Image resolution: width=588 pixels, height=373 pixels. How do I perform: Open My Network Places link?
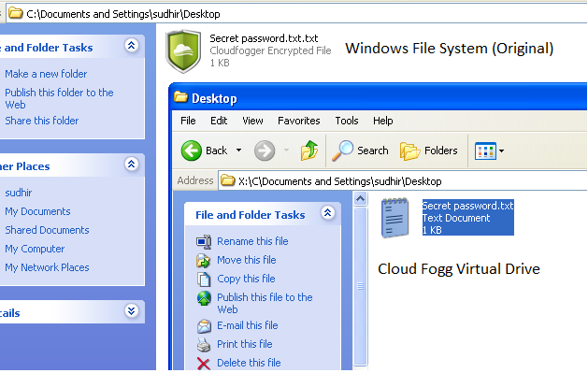[47, 267]
